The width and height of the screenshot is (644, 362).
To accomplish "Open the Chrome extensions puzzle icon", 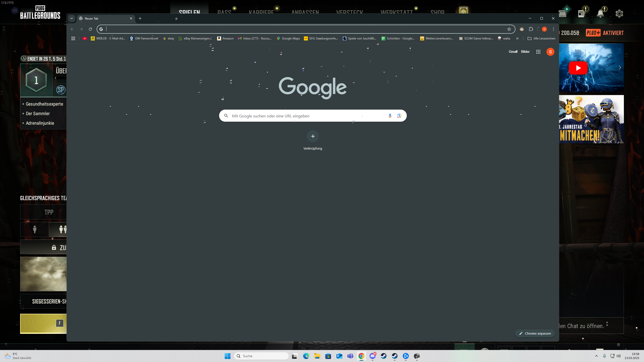I will (x=531, y=29).
